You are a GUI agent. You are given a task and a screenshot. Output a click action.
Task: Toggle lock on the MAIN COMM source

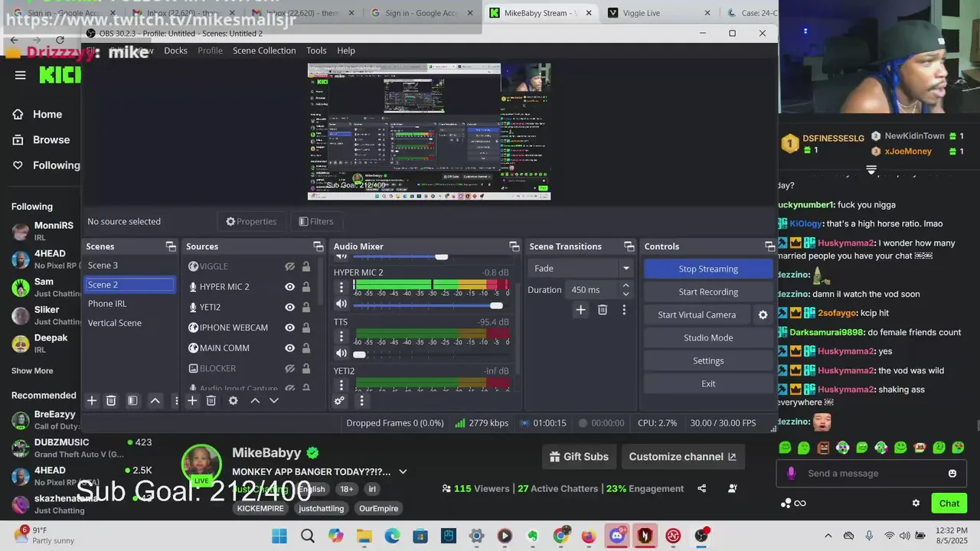click(306, 348)
